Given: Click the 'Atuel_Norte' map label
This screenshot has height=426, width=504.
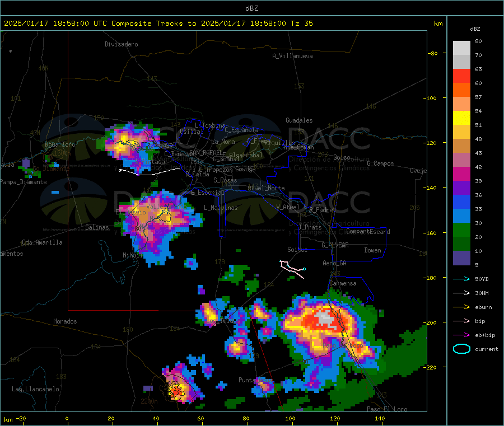Looking at the screenshot, I should click(x=266, y=188).
